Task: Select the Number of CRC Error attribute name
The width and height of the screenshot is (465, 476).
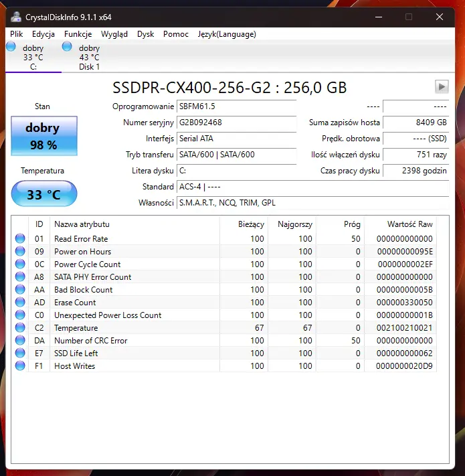Action: click(x=91, y=341)
